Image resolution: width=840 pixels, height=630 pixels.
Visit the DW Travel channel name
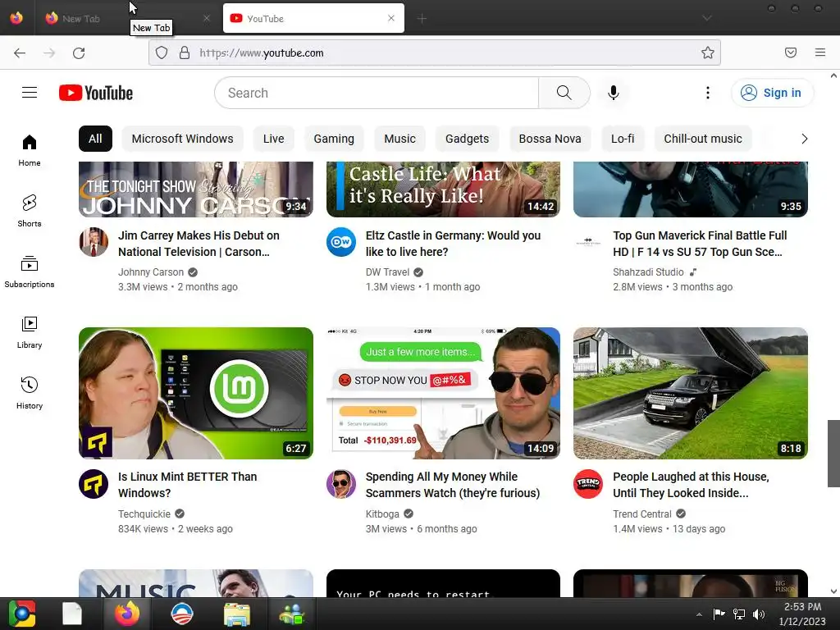[x=387, y=272]
